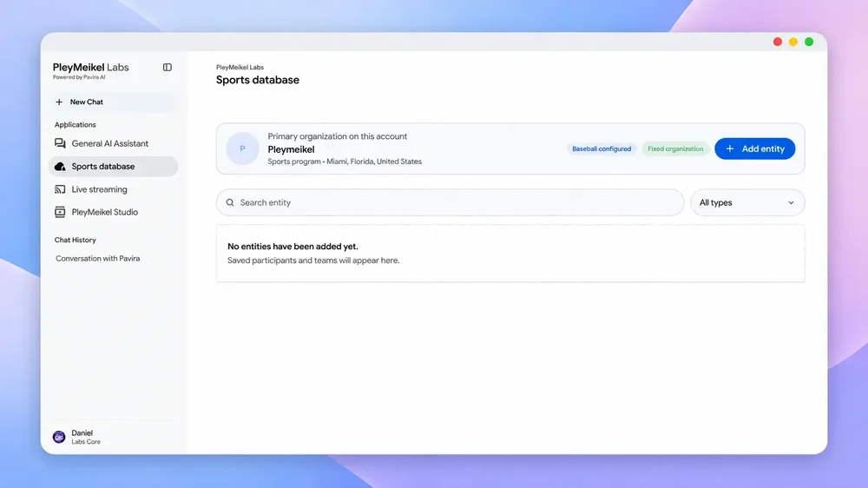Click the PleyMeikel Studio icon
This screenshot has width=868, height=488.
[x=60, y=212]
